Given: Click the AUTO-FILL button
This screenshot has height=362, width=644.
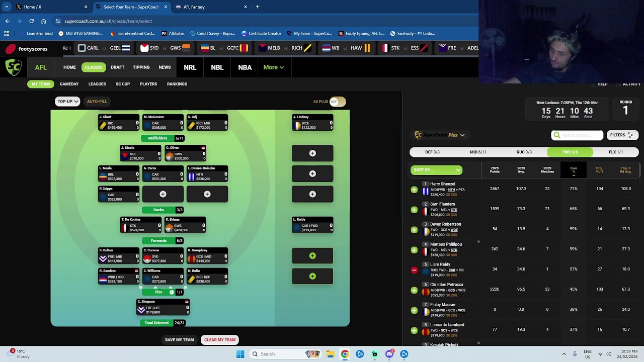Looking at the screenshot, I should pyautogui.click(x=97, y=102).
